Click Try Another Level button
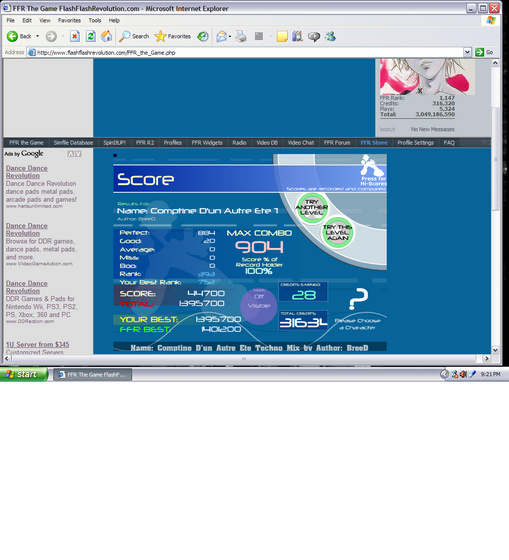 (x=311, y=208)
